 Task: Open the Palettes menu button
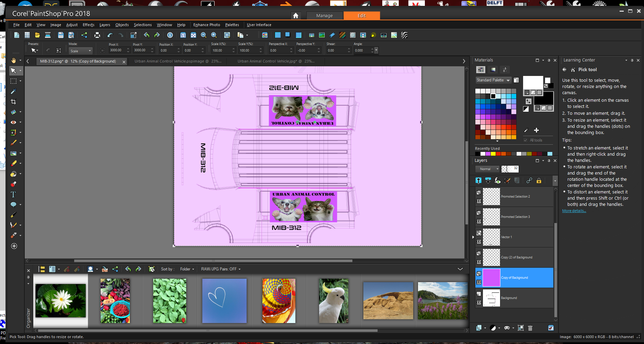[x=232, y=25]
